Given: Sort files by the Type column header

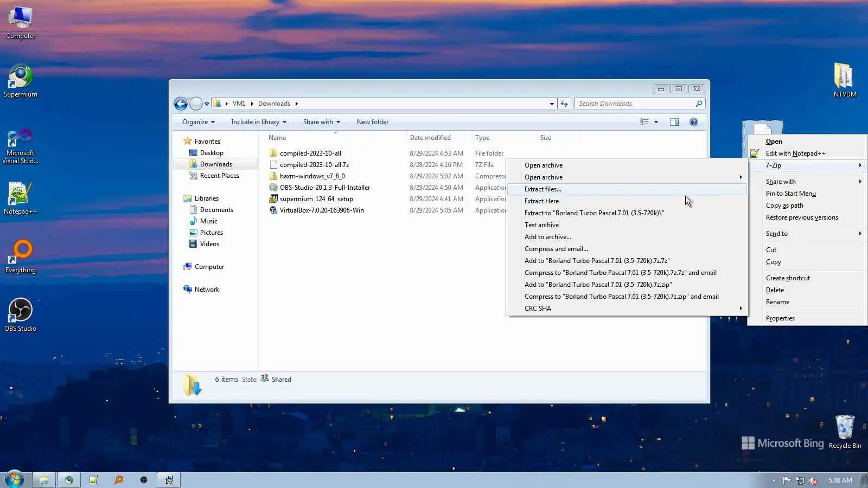Looking at the screenshot, I should point(504,138).
